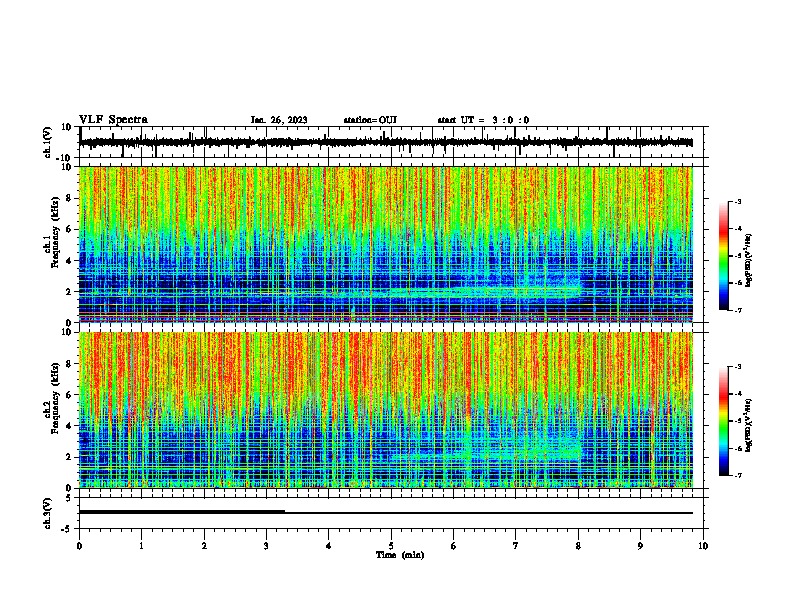Click the "-3" label on the lower colorbar

(737, 367)
